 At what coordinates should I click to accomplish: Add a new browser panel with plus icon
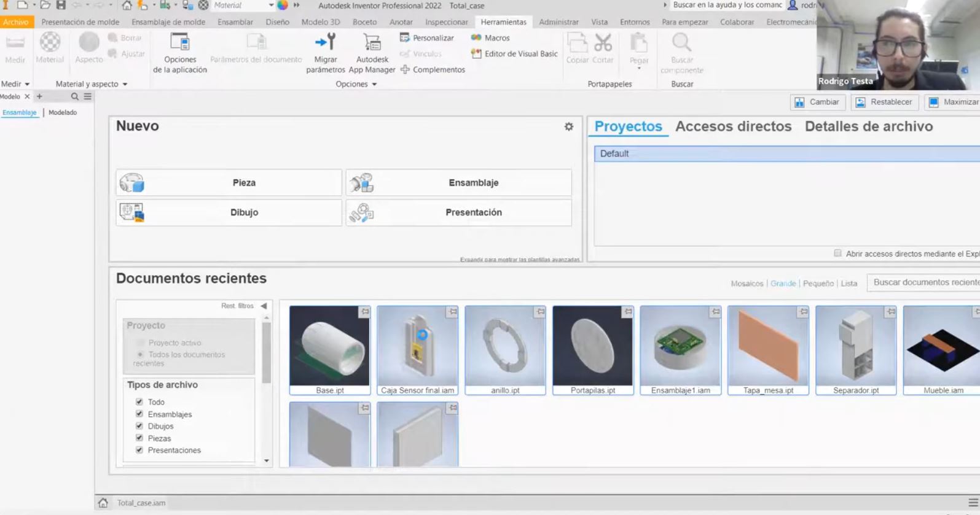coord(39,96)
